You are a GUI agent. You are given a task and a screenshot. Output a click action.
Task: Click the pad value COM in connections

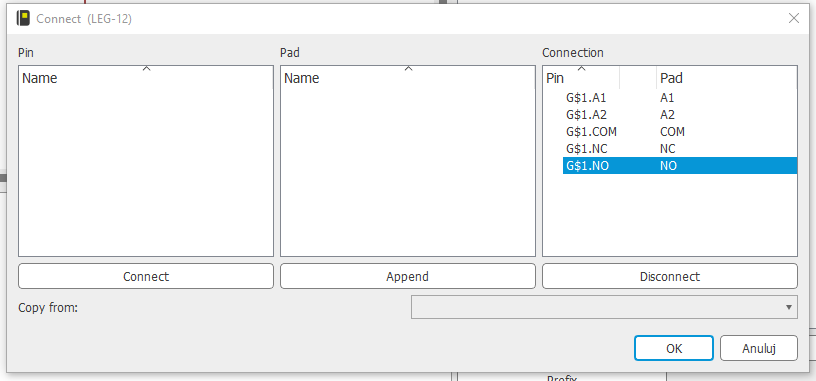[x=672, y=132]
